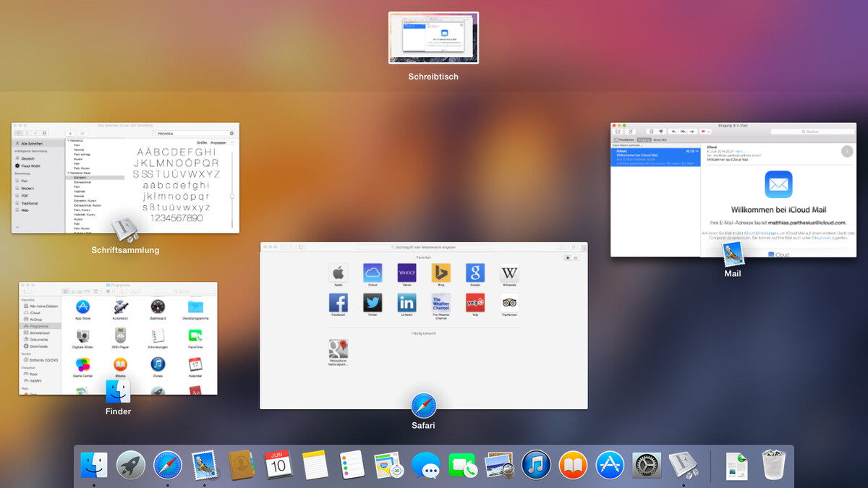Switch to the Schreibtisch desktop thumbnail

pos(433,38)
